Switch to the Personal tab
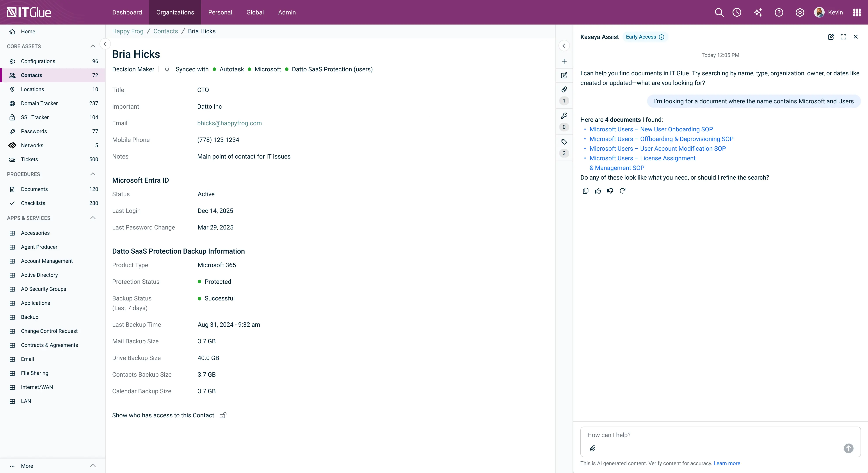The image size is (868, 473). coord(220,12)
